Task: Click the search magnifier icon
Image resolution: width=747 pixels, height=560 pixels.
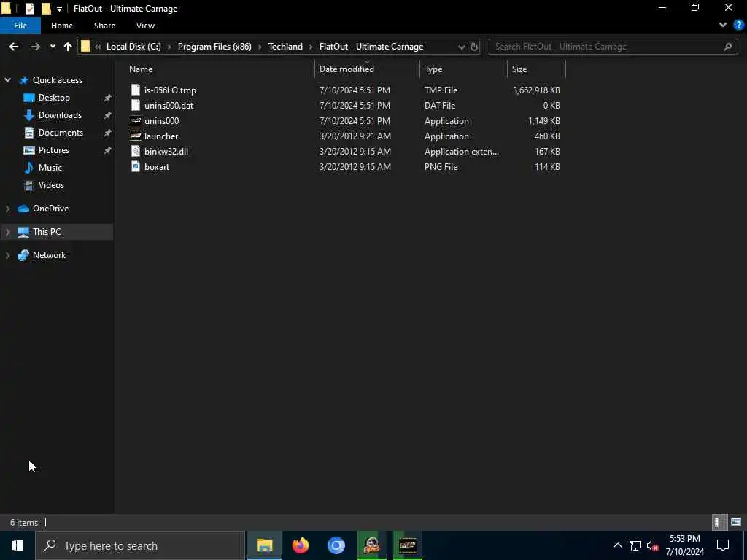Action: pyautogui.click(x=727, y=47)
